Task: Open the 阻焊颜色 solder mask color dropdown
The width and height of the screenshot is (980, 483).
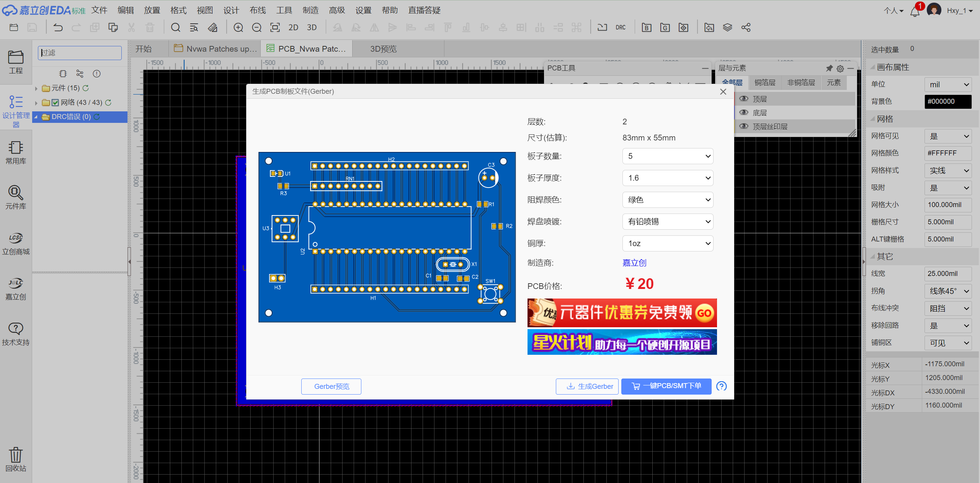Action: (668, 200)
